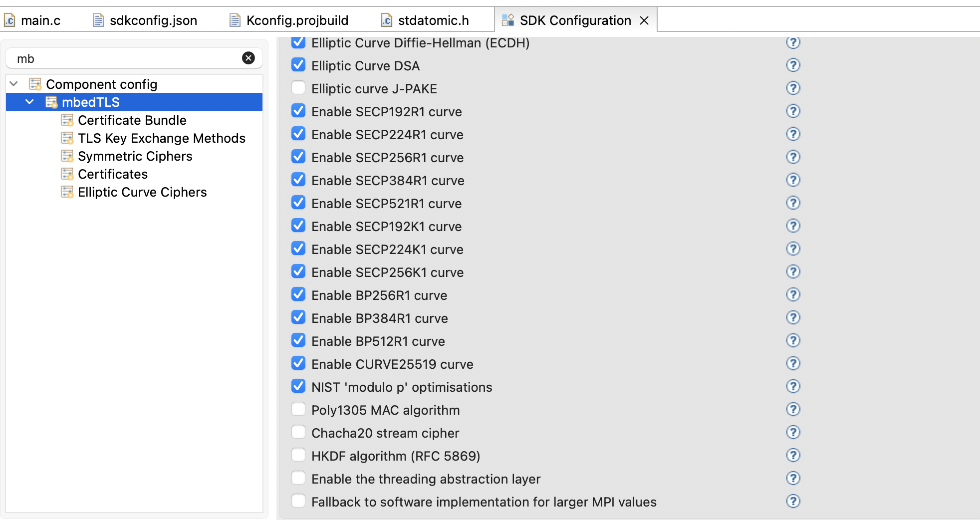Open help for Elliptic Curve DSA option
Image resolution: width=980 pixels, height=520 pixels.
793,65
